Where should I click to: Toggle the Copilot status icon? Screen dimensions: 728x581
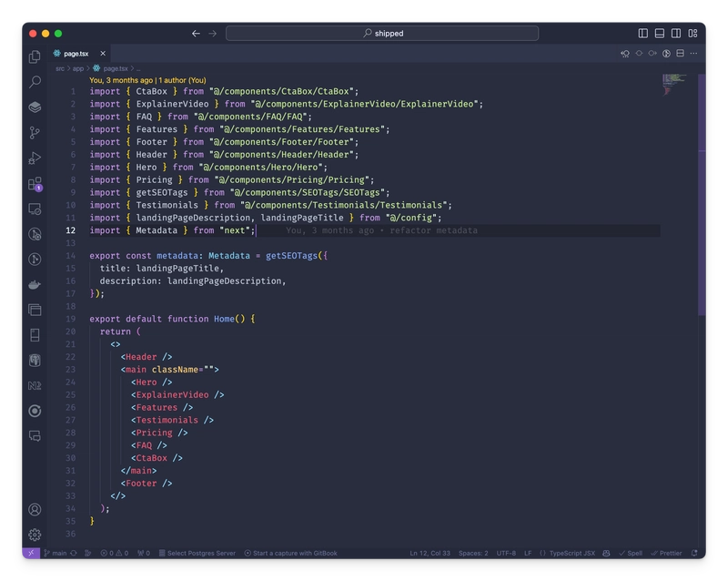click(606, 553)
